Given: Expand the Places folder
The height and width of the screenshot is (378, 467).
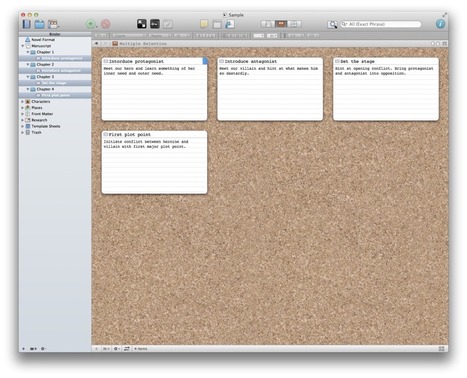Looking at the screenshot, I should tap(23, 108).
